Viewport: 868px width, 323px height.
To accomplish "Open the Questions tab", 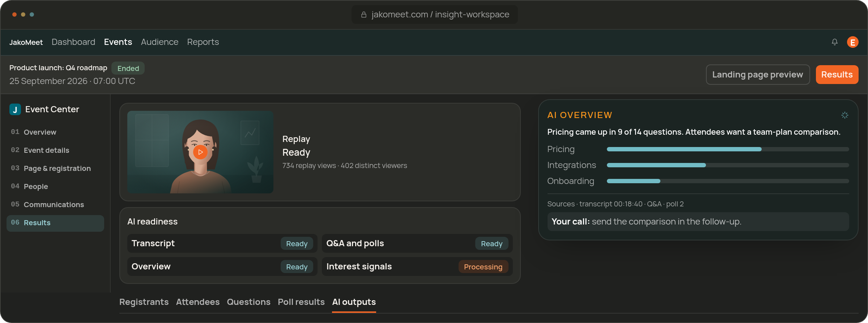I will [248, 302].
